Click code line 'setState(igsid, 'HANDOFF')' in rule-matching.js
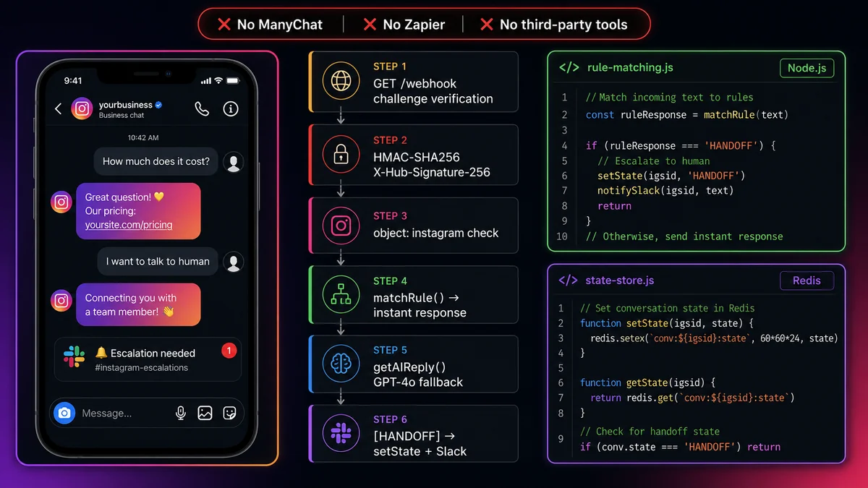Screen dimensions: 868x488 pyautogui.click(x=671, y=176)
